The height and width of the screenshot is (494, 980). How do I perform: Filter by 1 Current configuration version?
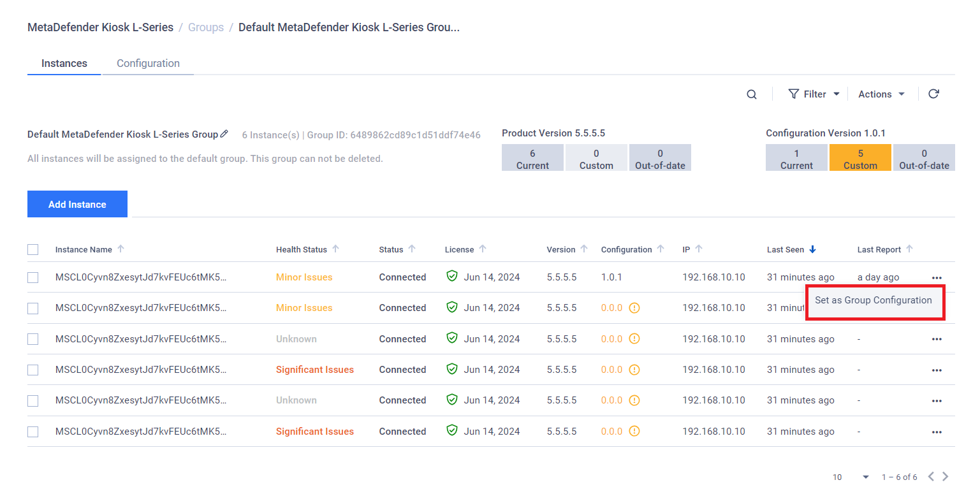796,158
